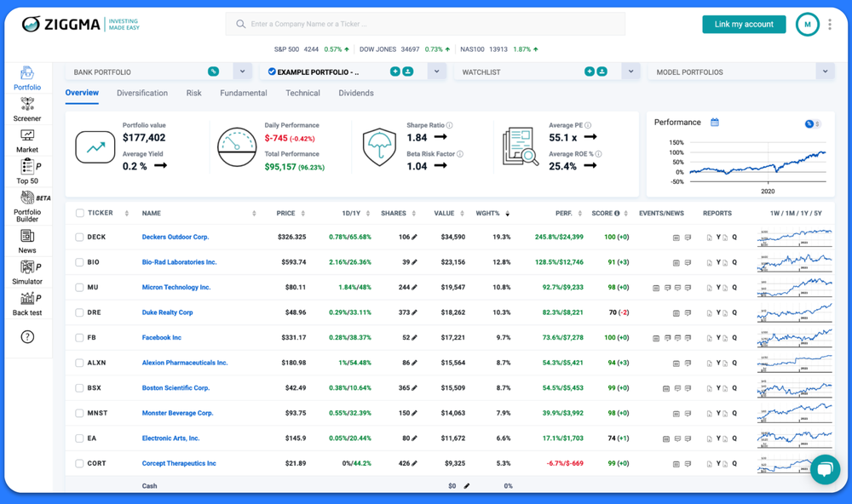Open news comment icon for DRE row

688,312
